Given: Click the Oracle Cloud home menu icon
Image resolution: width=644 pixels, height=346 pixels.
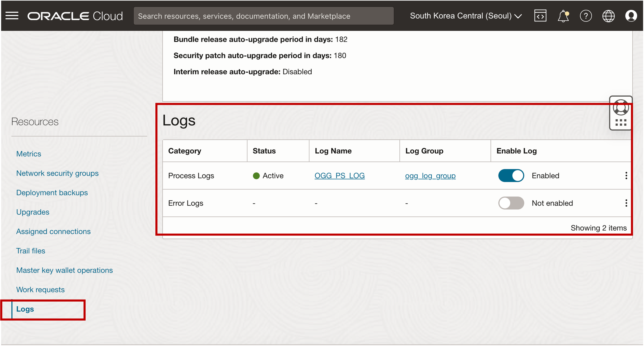Looking at the screenshot, I should 12,15.
